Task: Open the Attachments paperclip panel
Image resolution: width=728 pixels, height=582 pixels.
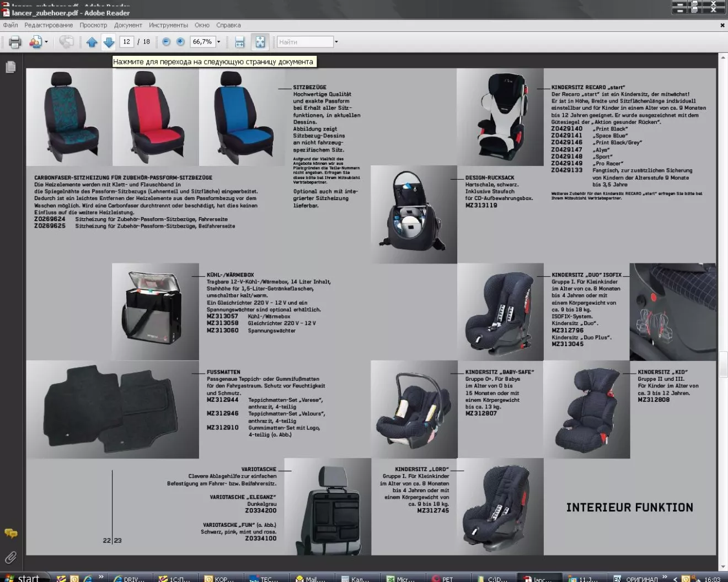Action: coord(10,557)
